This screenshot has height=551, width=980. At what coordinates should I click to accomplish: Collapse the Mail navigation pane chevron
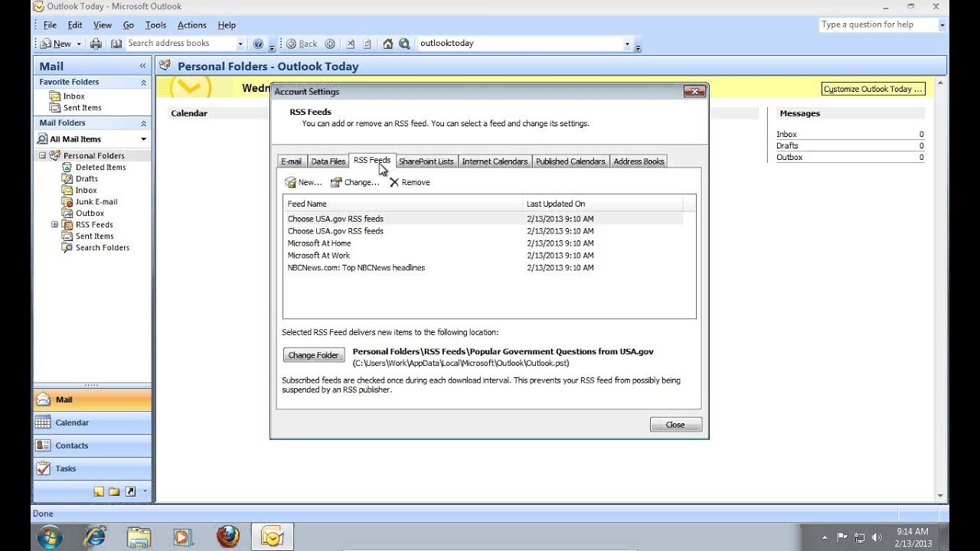pyautogui.click(x=142, y=67)
